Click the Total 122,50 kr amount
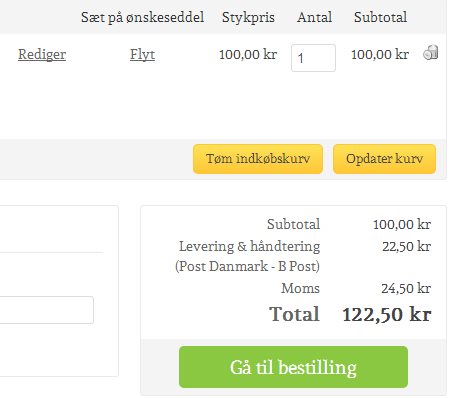 click(387, 314)
